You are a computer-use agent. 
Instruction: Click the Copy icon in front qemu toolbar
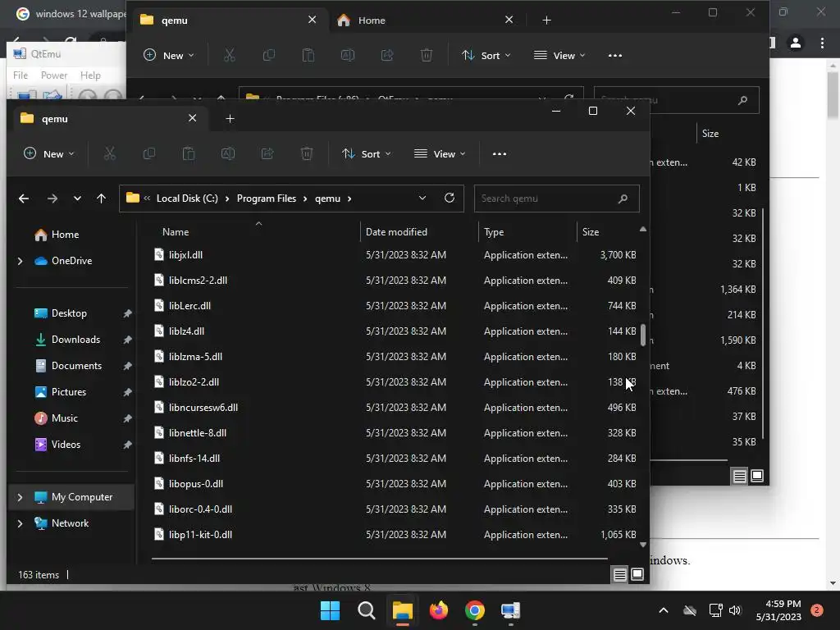(149, 153)
